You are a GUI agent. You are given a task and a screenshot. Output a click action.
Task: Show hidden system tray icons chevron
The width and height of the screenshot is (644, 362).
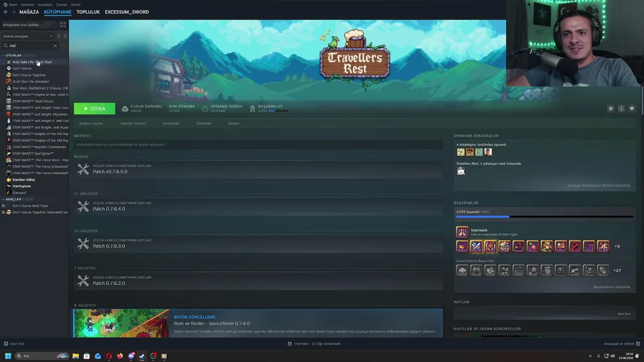click(x=591, y=356)
